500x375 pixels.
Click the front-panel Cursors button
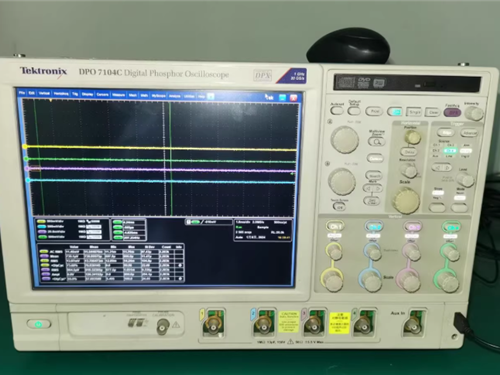(x=375, y=159)
